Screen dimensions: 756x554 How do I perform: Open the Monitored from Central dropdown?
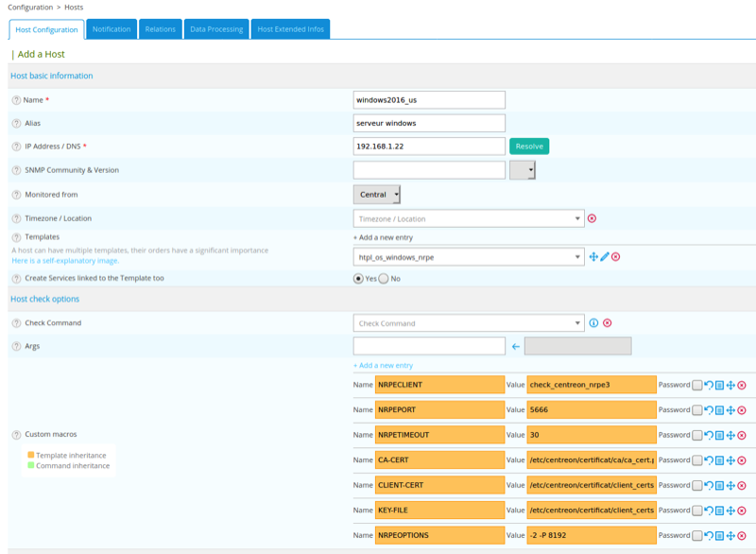coord(377,195)
